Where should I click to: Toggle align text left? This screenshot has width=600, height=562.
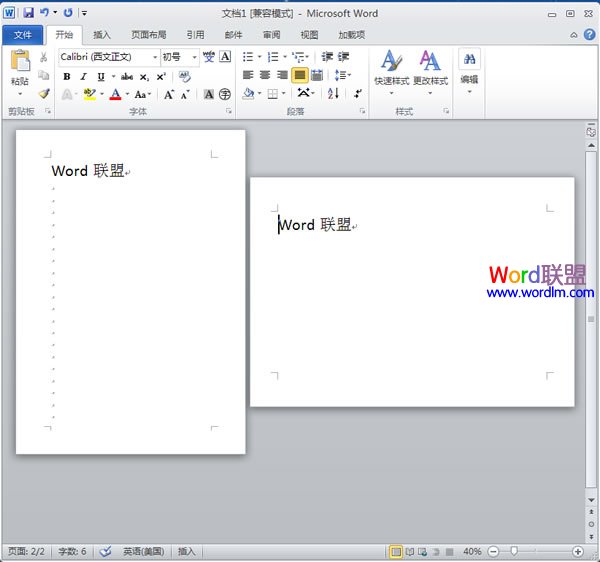coord(248,75)
